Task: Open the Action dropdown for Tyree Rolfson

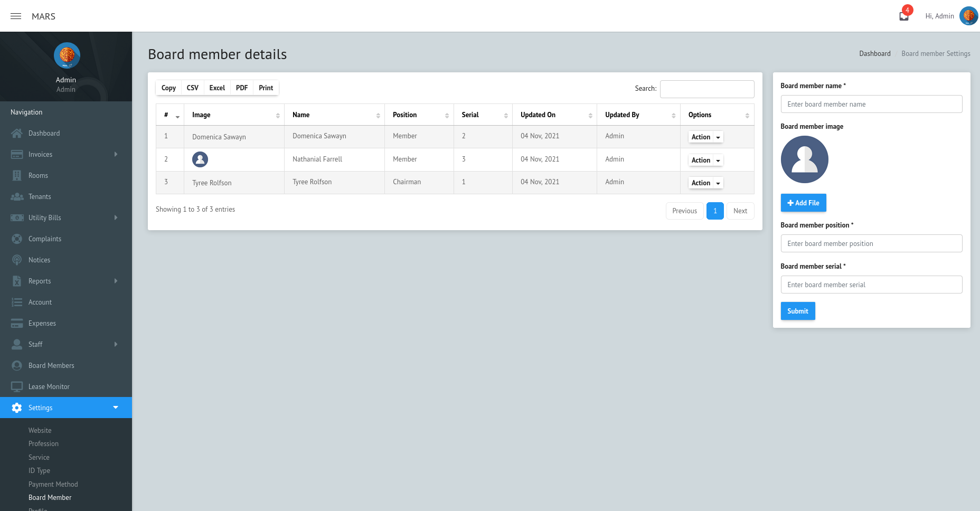Action: click(x=705, y=183)
